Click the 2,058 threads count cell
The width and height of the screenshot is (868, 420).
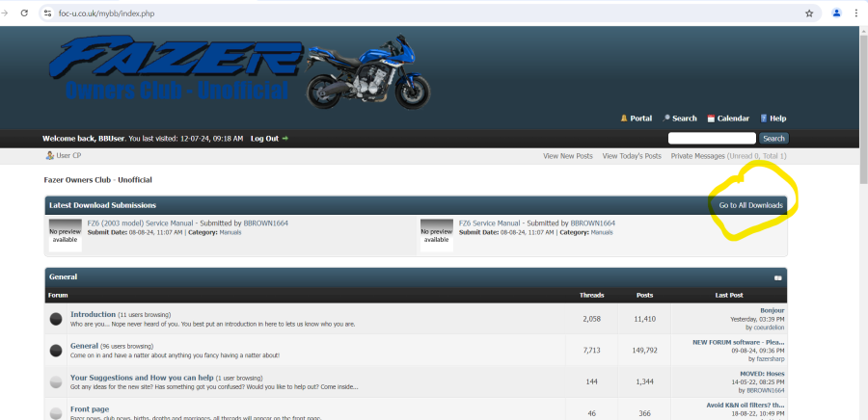coord(592,319)
